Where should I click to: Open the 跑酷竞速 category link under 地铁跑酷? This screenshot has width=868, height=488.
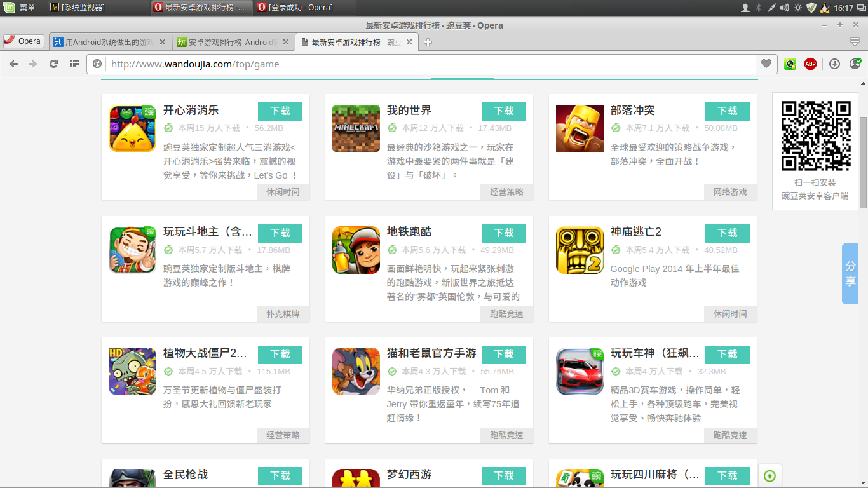(x=506, y=313)
